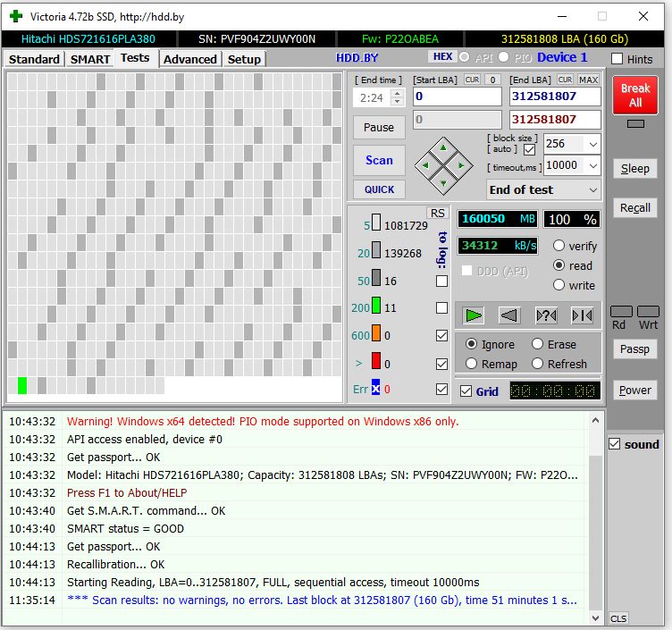Screen dimensions: 672x630
Task: Click the Start LBA input field
Action: coord(458,97)
